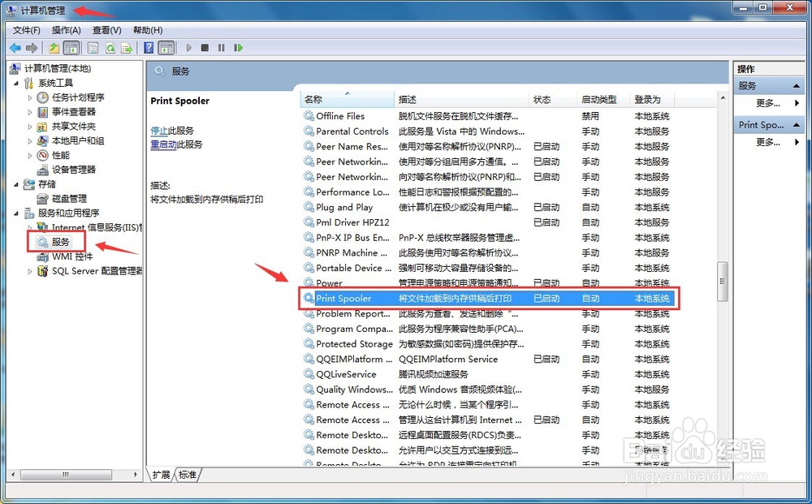The height and width of the screenshot is (504, 812).
Task: Click tree pane horizontal scrollbar thumb
Action: pyautogui.click(x=67, y=475)
